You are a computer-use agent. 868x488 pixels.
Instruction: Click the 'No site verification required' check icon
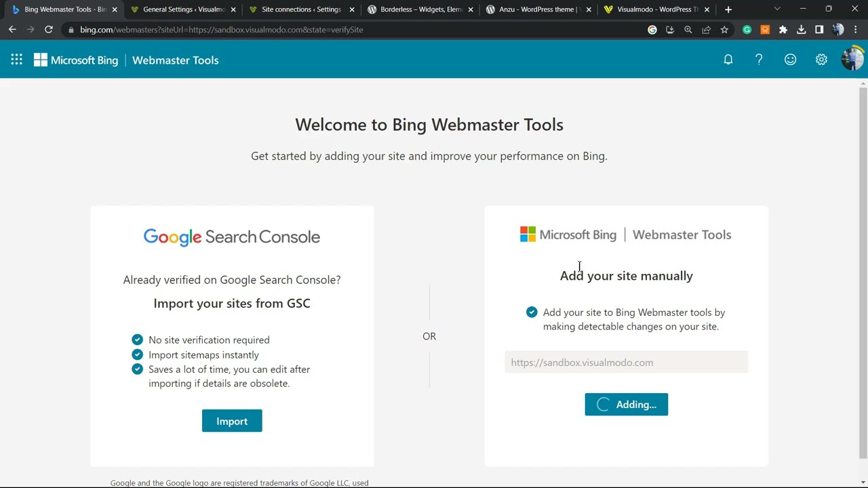138,340
